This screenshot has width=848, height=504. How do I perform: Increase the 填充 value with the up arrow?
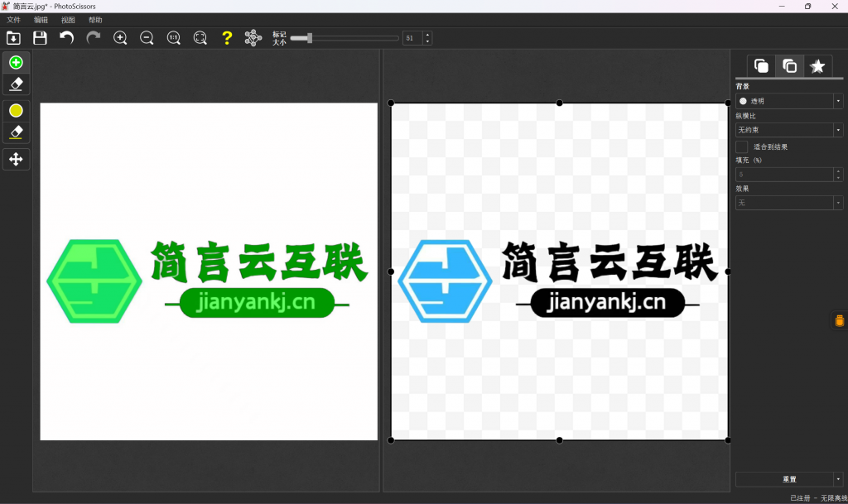[x=838, y=170]
